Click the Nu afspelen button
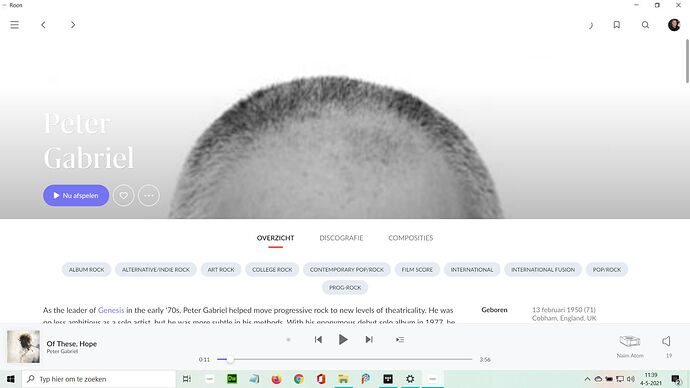The width and height of the screenshot is (690, 388). click(76, 195)
